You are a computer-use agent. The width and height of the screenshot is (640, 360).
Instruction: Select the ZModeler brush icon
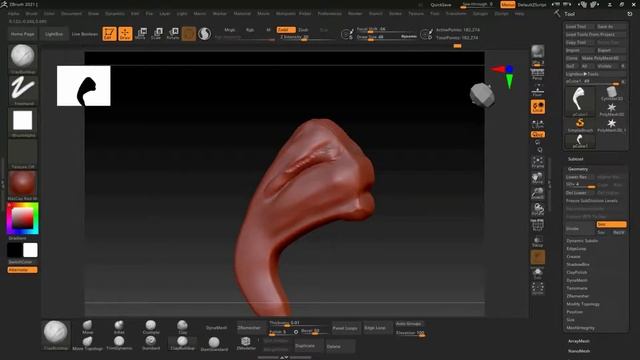point(246,343)
